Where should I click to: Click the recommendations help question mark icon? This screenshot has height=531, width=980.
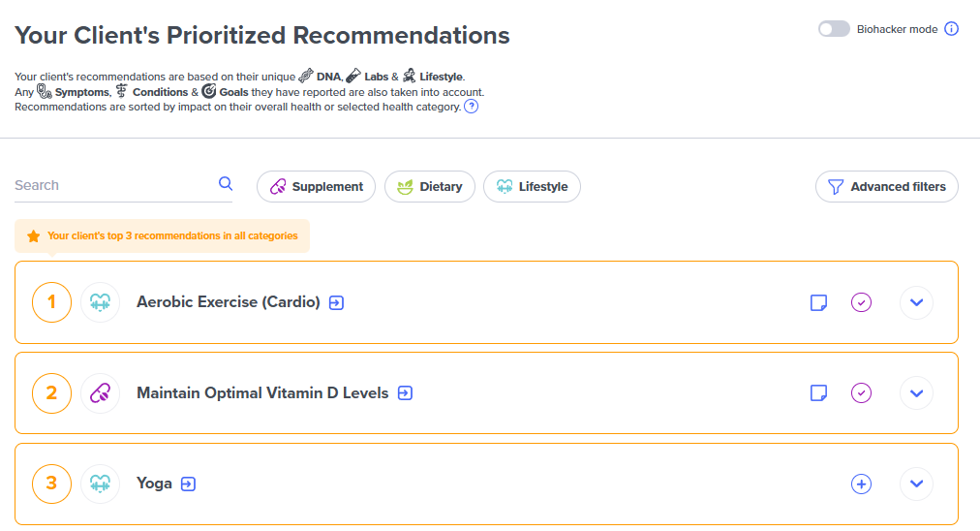point(472,107)
